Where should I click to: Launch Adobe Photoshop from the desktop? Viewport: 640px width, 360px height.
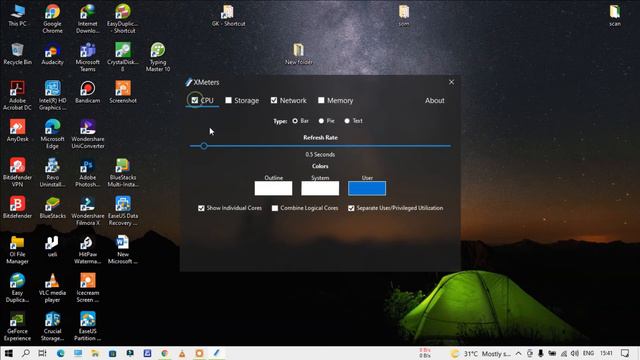tap(87, 172)
